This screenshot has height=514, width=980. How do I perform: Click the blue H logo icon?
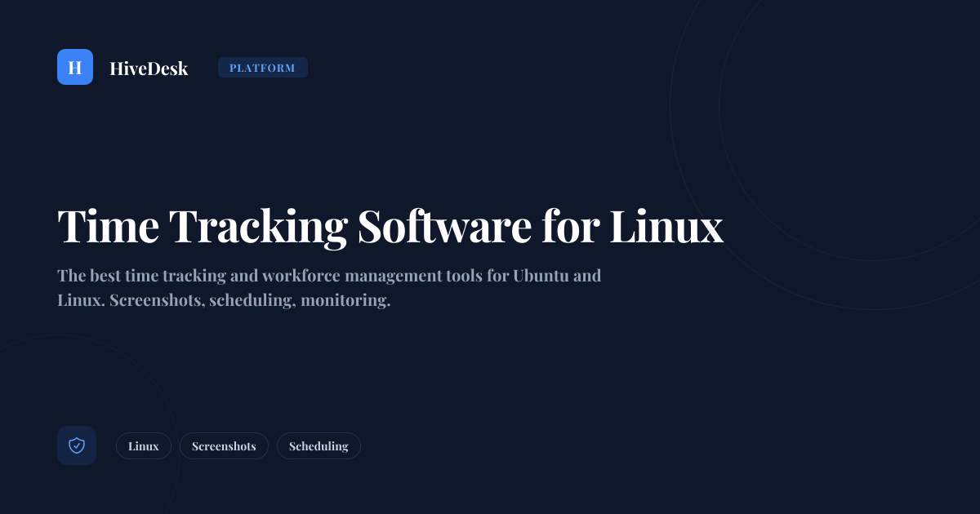click(x=75, y=67)
